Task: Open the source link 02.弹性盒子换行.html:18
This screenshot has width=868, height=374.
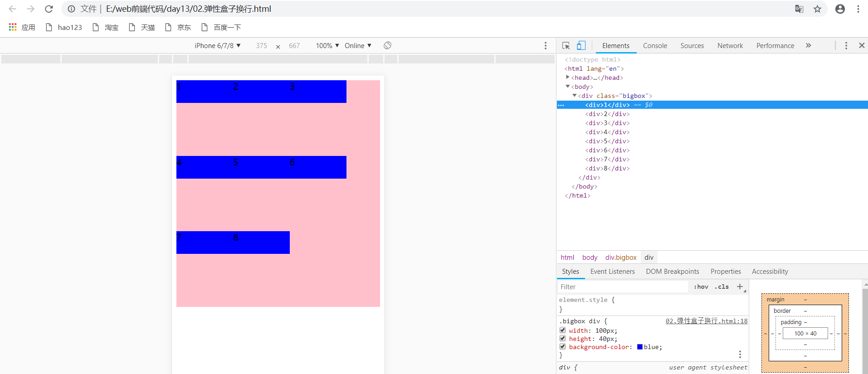Action: click(707, 321)
